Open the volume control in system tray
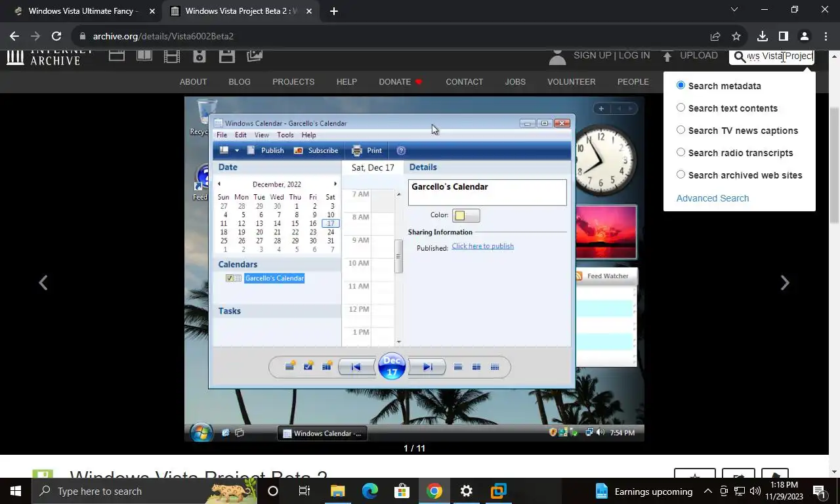 (x=755, y=491)
